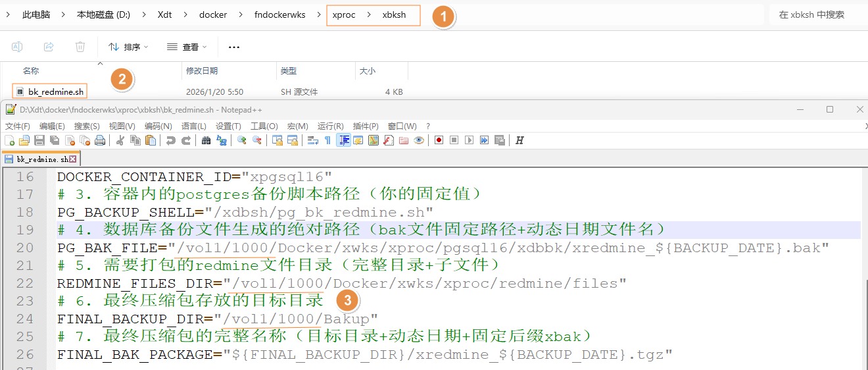Screen dimensions: 868x370
Task: Click the Close document toolbar icon
Action: [70, 140]
